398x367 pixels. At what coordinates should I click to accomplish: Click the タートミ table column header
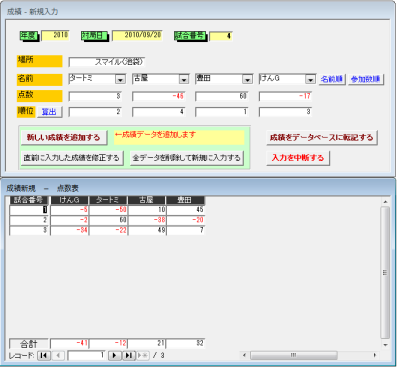(108, 200)
